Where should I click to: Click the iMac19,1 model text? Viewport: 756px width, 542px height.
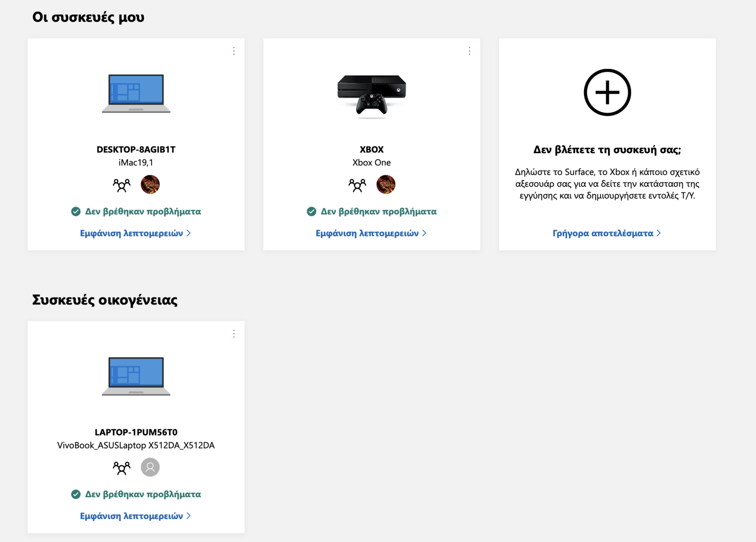coord(136,163)
